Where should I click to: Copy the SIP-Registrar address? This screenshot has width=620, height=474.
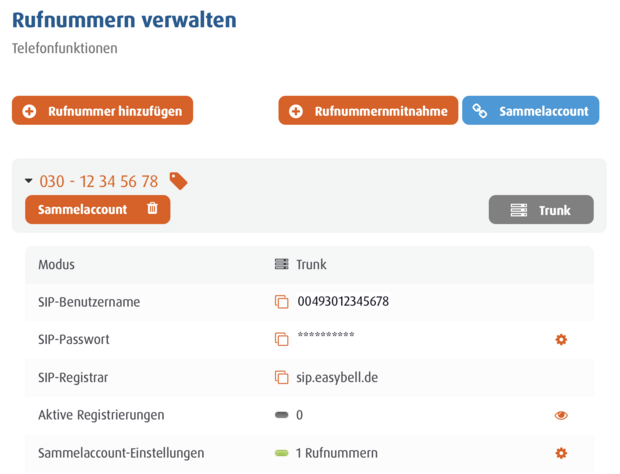(x=281, y=378)
